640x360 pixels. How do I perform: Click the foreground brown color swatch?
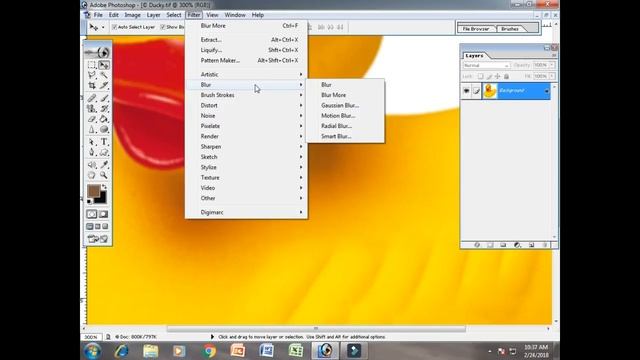pos(93,190)
